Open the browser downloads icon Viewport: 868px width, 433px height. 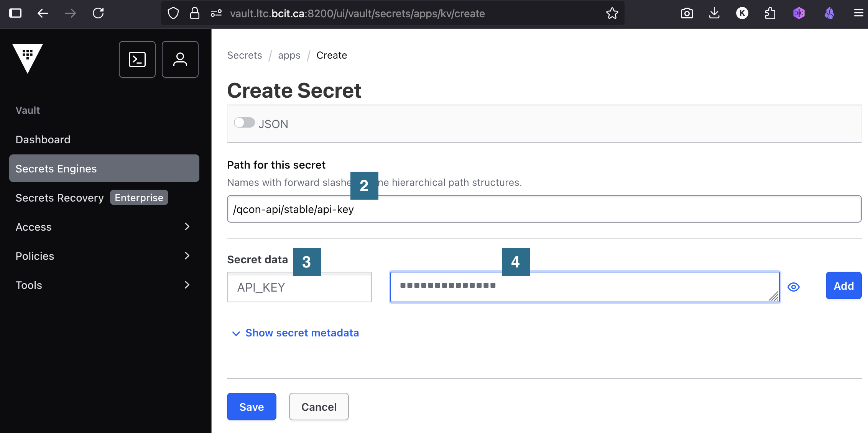tap(714, 13)
